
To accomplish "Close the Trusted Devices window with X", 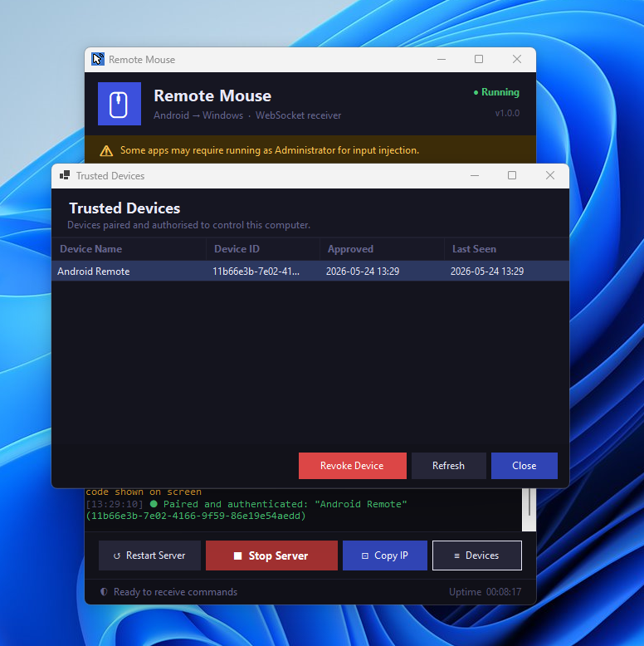I will click(550, 175).
